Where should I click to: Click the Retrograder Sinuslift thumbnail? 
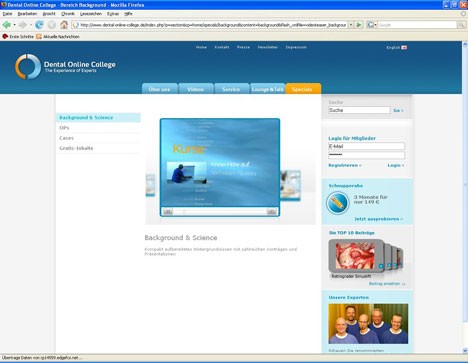pos(355,256)
